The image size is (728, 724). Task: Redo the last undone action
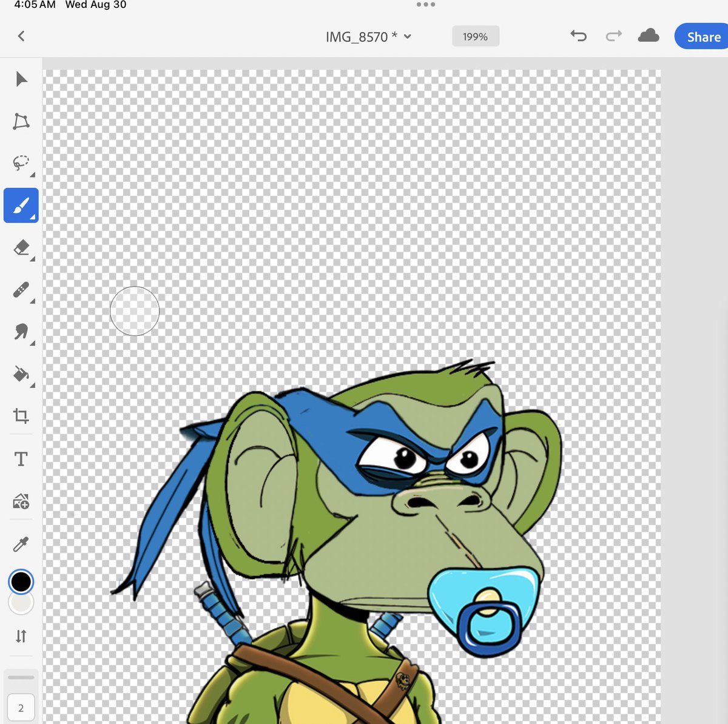[614, 36]
